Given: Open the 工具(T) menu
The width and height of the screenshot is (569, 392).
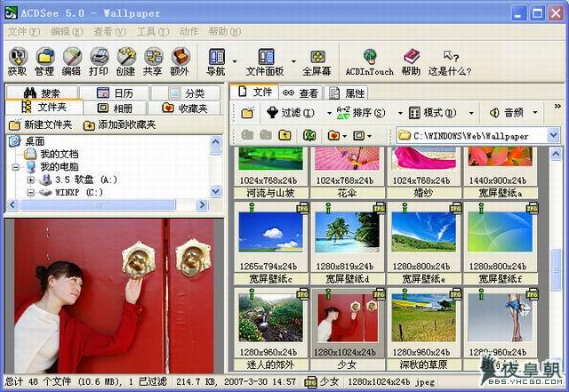Looking at the screenshot, I should pos(153,32).
